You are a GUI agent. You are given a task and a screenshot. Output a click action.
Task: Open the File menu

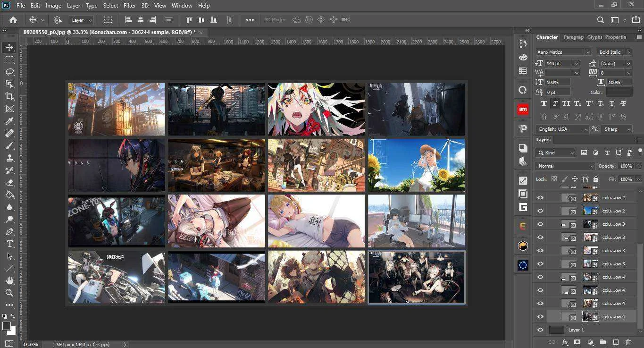[x=21, y=6]
